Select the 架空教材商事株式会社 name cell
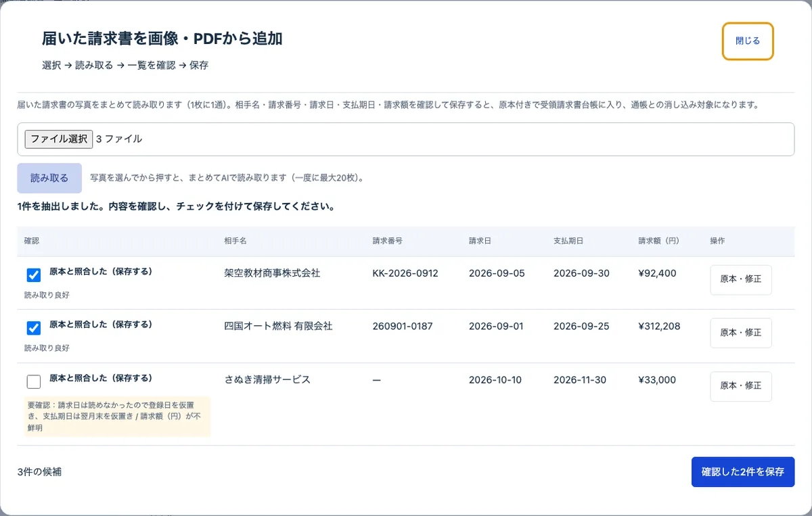Screen dimensions: 812x516 (272, 273)
